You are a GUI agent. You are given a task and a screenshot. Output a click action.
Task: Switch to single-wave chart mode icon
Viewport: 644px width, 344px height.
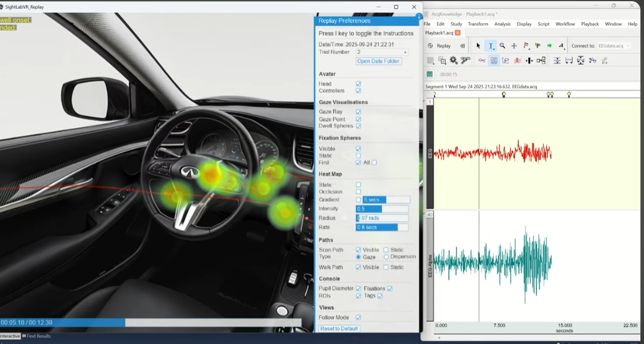pos(482,61)
